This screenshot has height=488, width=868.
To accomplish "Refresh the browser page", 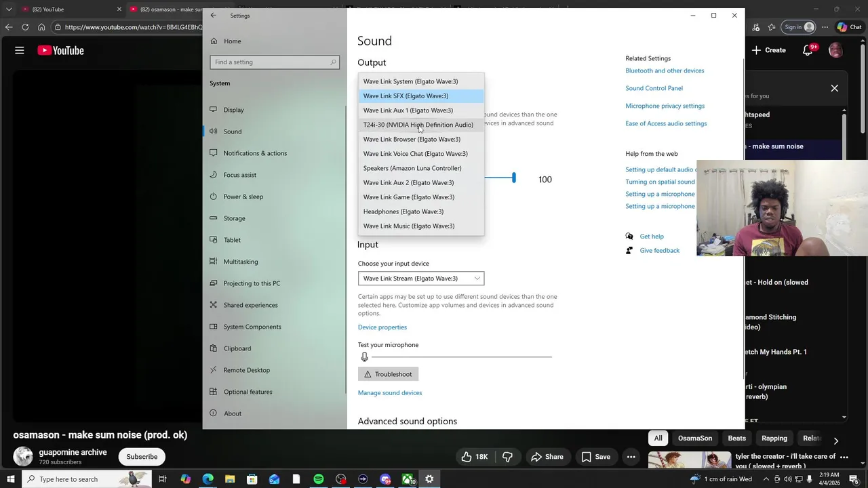I will click(x=25, y=27).
